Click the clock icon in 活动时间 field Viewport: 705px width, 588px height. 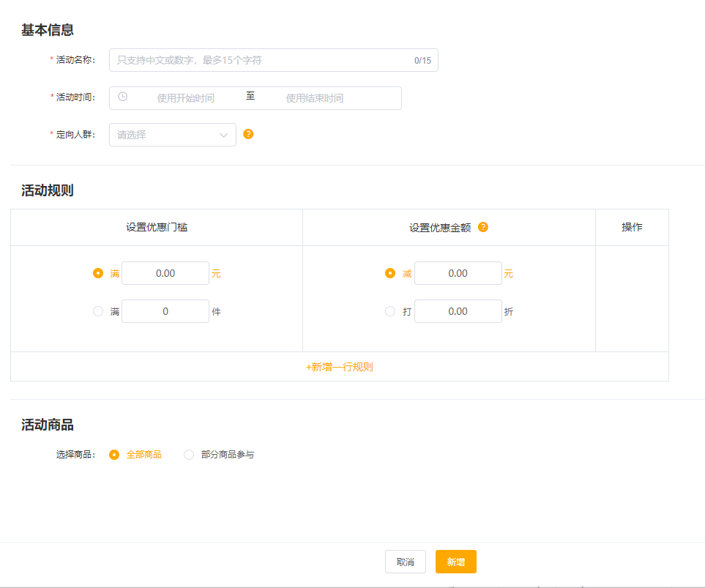click(x=122, y=97)
